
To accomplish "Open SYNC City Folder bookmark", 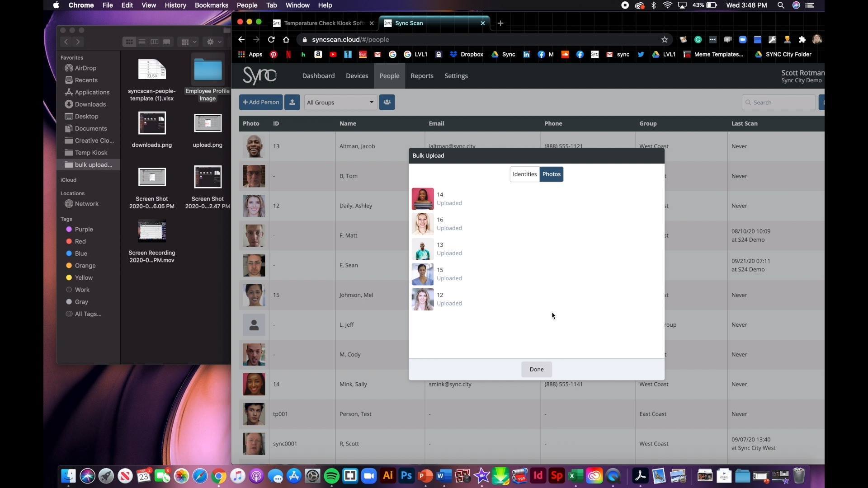I will click(x=783, y=54).
